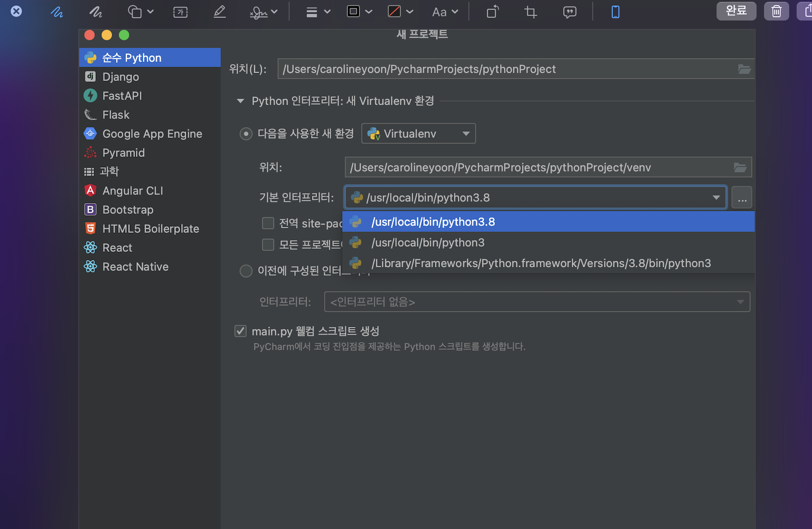Click the Share icon in markup toolbar

(806, 11)
